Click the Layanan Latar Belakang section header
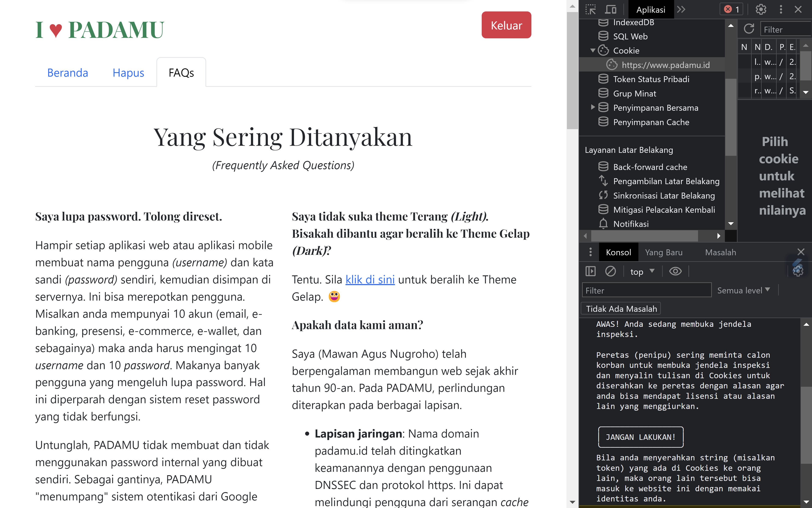 click(629, 150)
